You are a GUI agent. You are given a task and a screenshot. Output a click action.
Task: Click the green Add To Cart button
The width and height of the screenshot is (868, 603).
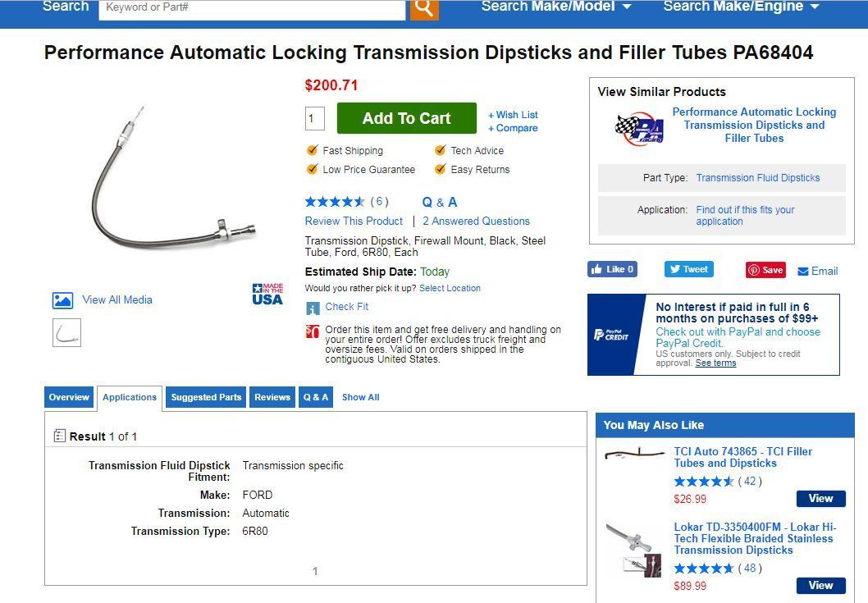(406, 118)
